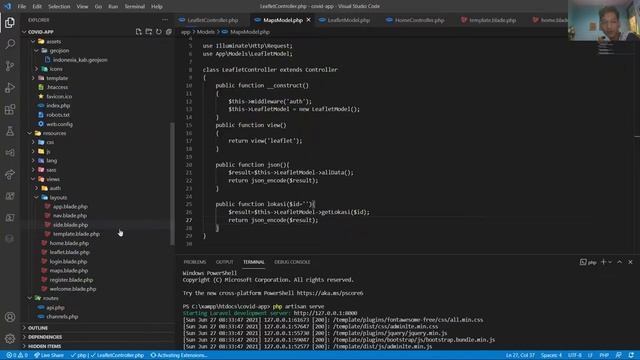
Task: Click New Folder icon in Explorer header
Action: 149,32
